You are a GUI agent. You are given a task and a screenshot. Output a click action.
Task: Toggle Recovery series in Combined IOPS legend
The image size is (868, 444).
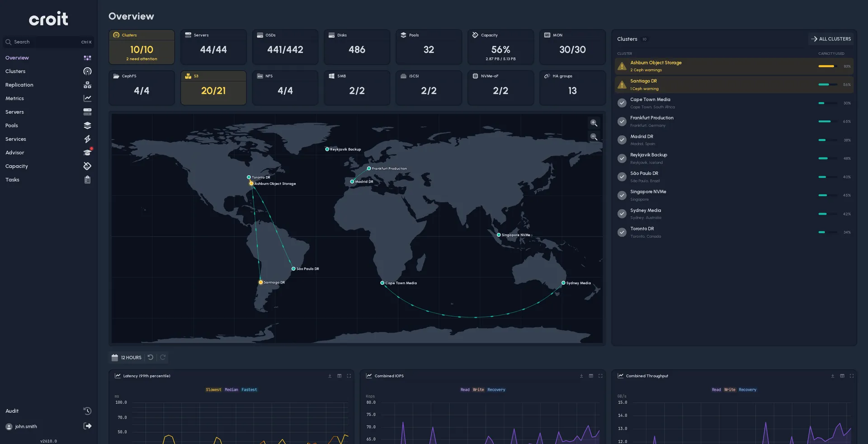point(496,390)
